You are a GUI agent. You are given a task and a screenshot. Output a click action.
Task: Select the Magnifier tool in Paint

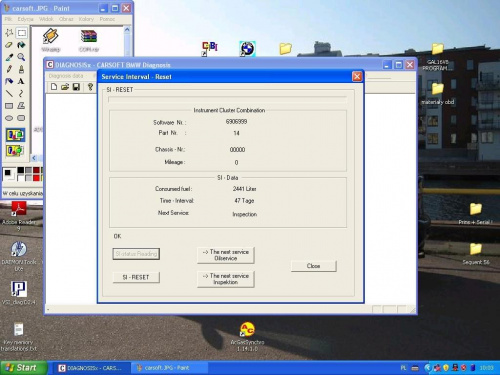coord(21,57)
